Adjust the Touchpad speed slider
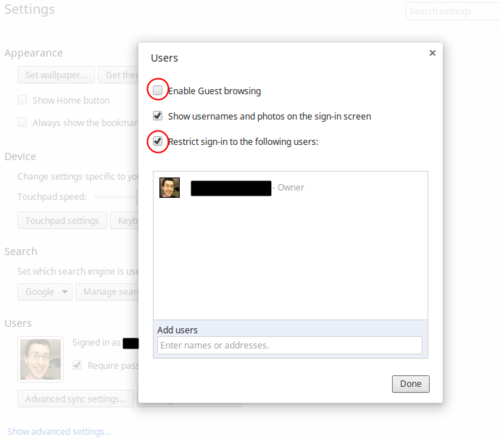This screenshot has height=442, width=500. (115, 197)
